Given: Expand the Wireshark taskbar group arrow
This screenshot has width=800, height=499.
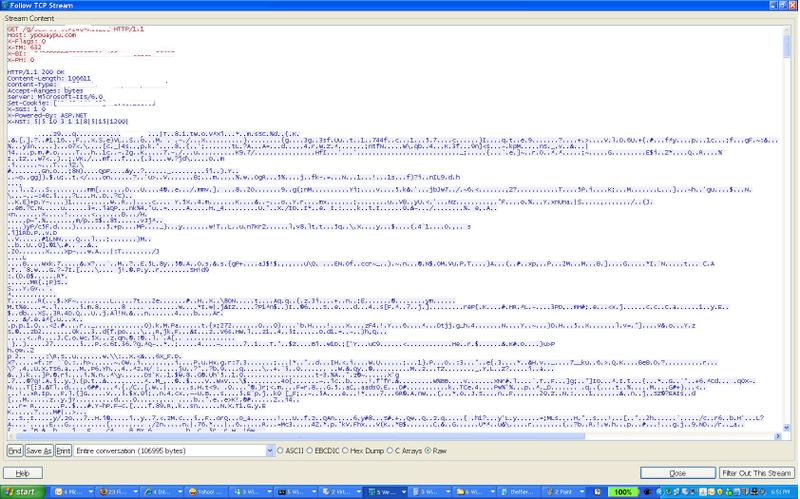Looking at the screenshot, I should [404, 492].
